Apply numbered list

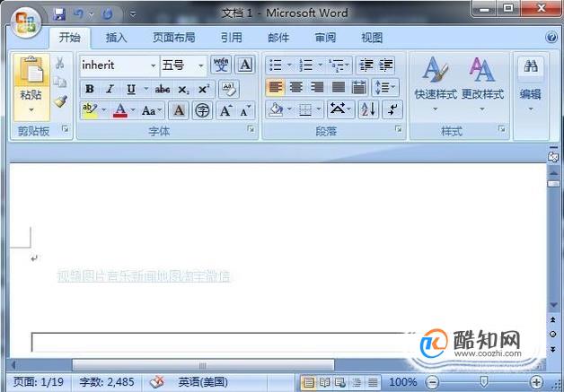pyautogui.click(x=306, y=65)
